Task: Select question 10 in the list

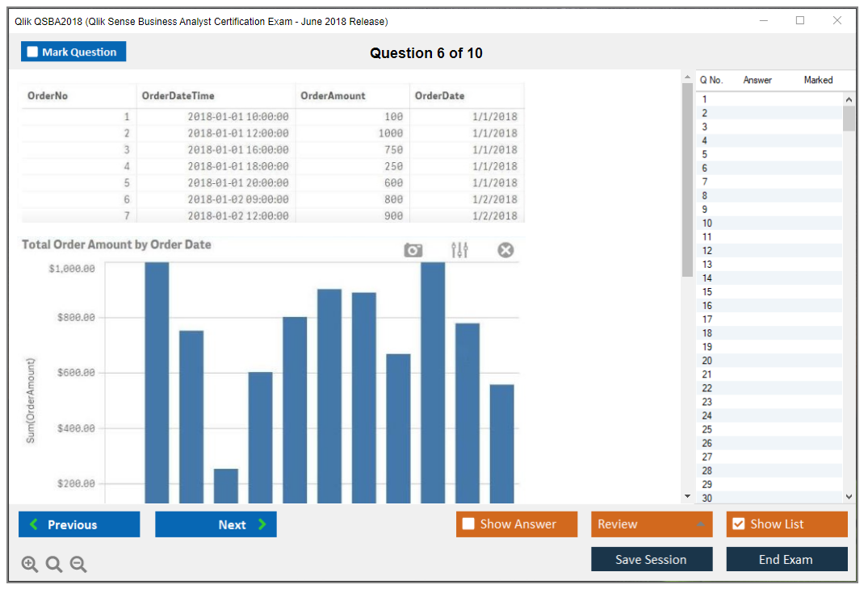Action: click(x=707, y=223)
